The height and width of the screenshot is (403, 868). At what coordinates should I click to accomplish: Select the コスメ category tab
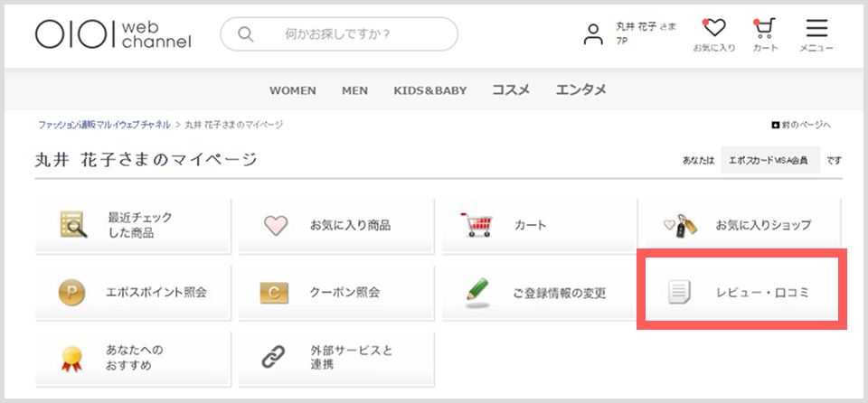511,89
